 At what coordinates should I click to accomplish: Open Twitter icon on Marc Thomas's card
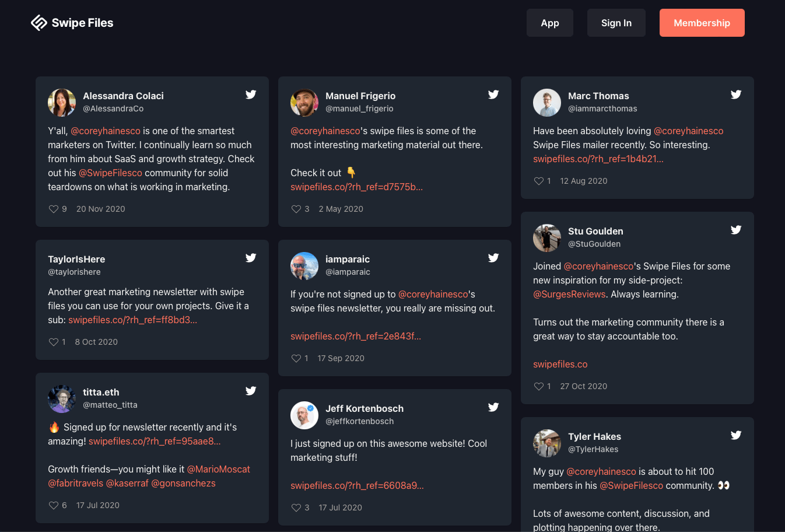[x=736, y=94]
